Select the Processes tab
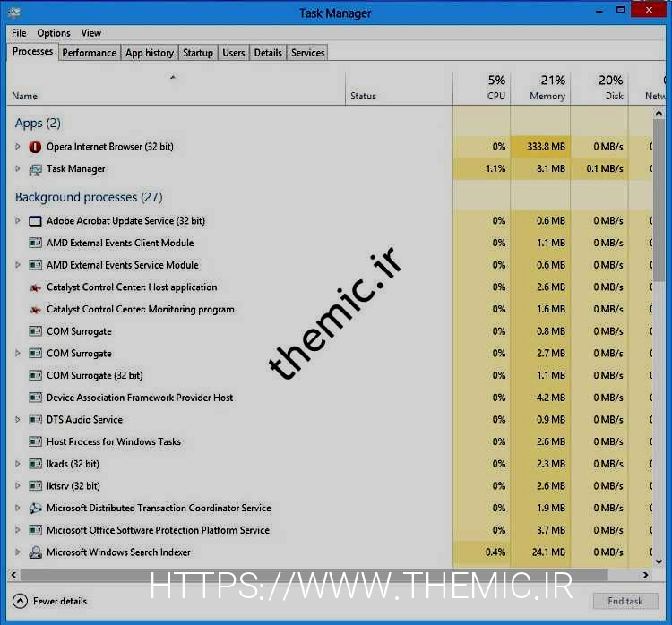Image resolution: width=672 pixels, height=625 pixels. click(x=32, y=51)
